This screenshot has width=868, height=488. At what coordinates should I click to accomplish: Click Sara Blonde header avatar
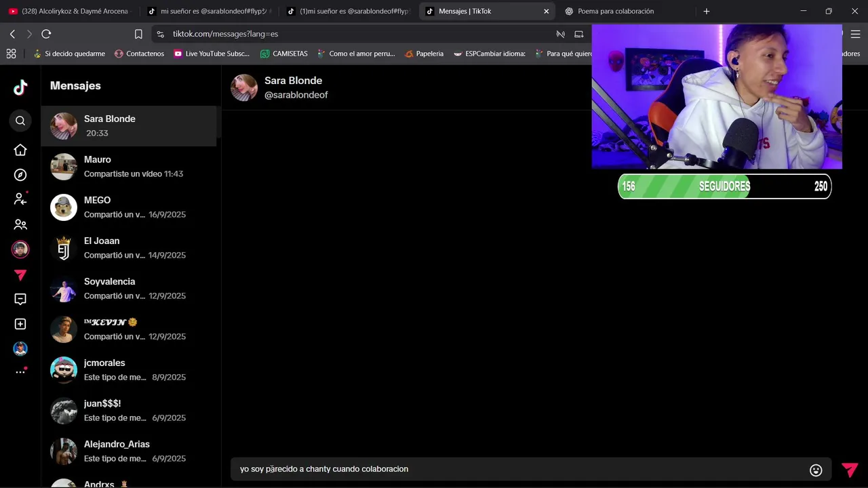pyautogui.click(x=244, y=87)
